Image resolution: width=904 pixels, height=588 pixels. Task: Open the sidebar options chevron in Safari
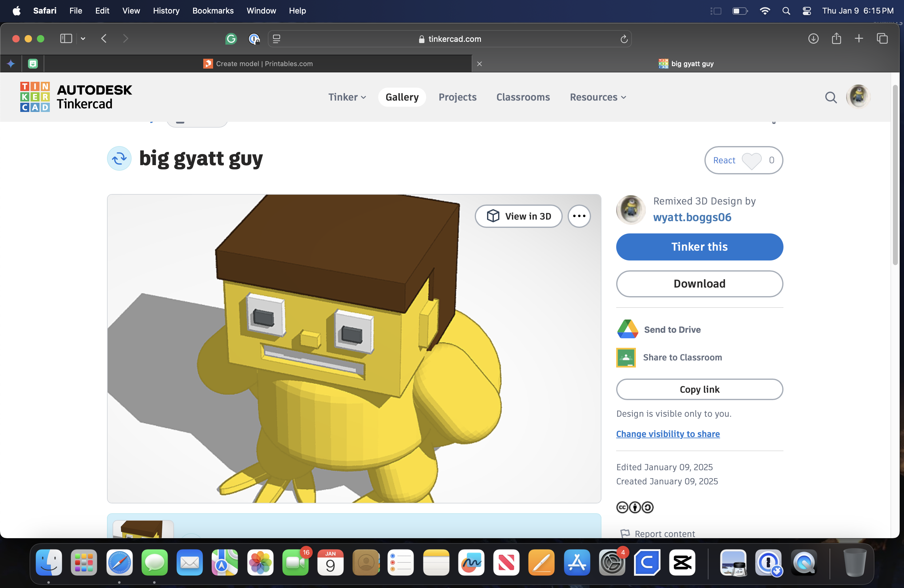click(83, 39)
